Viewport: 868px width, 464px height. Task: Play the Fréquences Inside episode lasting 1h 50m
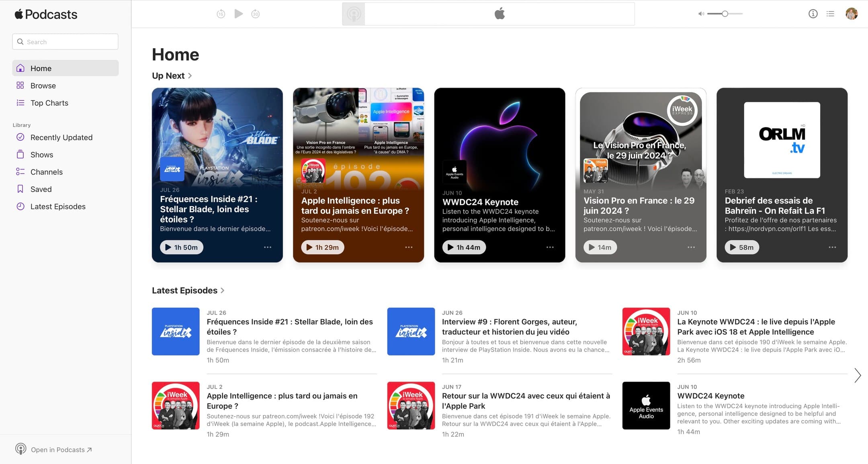181,247
